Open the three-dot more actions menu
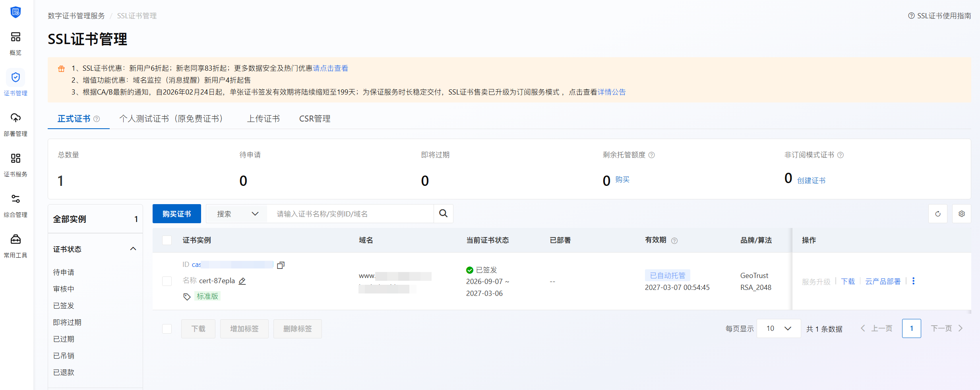The image size is (980, 390). [x=914, y=281]
